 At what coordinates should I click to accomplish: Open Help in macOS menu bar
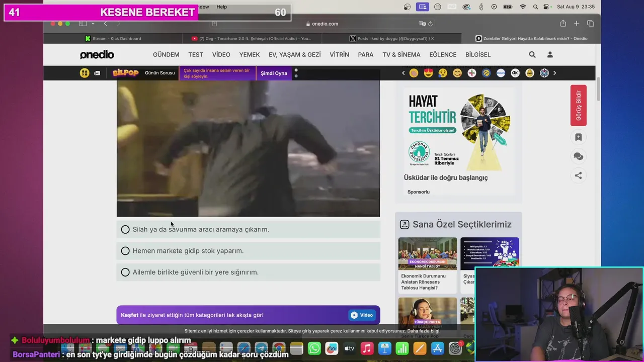point(221,7)
